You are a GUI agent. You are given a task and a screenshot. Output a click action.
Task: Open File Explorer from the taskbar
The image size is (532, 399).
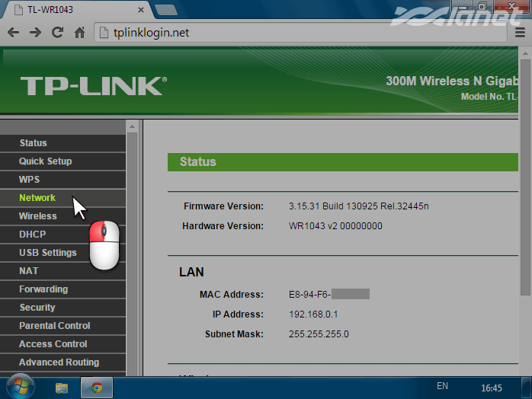click(x=62, y=387)
